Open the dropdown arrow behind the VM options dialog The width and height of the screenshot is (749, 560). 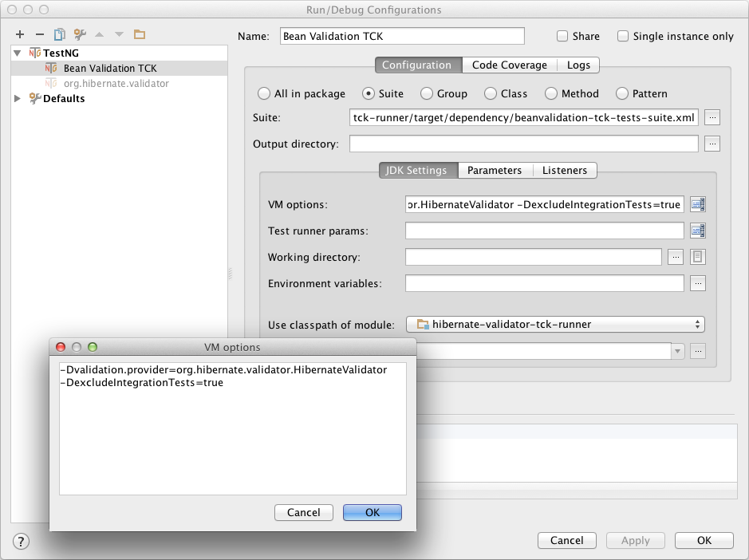tap(677, 351)
